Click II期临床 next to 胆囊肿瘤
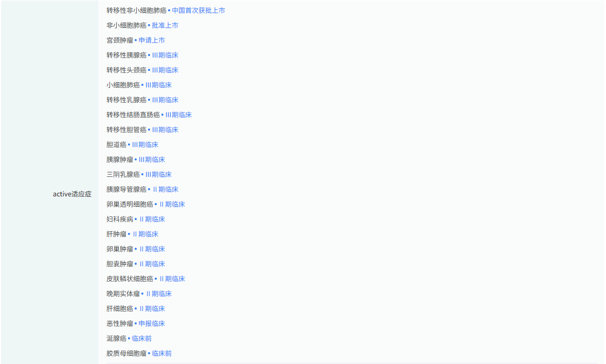 [152, 264]
